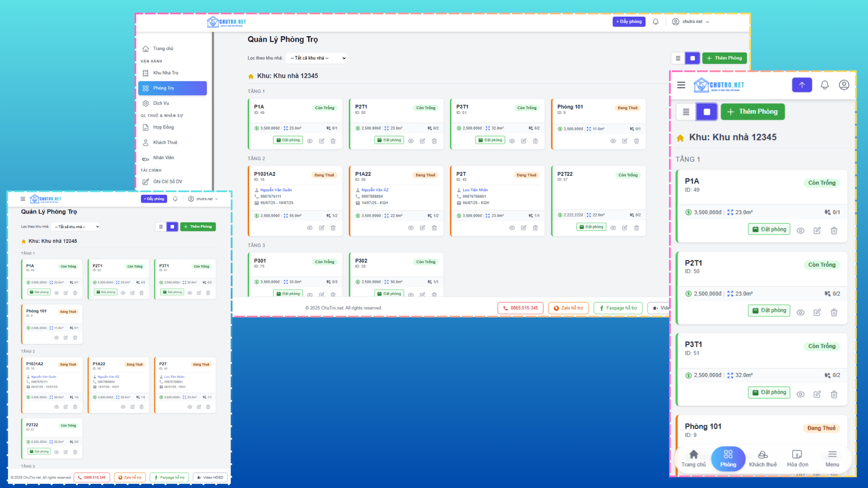View room P2T22 details in desktop window
868x488 pixels.
(x=613, y=228)
